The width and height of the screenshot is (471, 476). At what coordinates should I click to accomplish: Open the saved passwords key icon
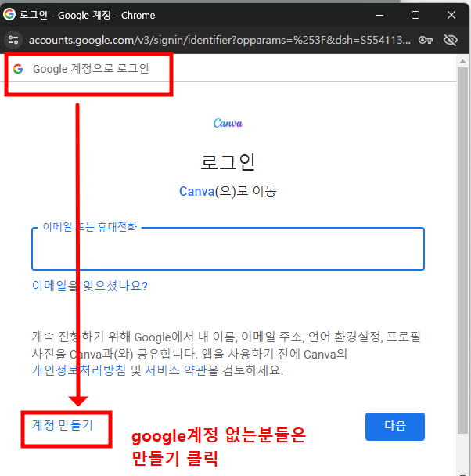click(426, 40)
